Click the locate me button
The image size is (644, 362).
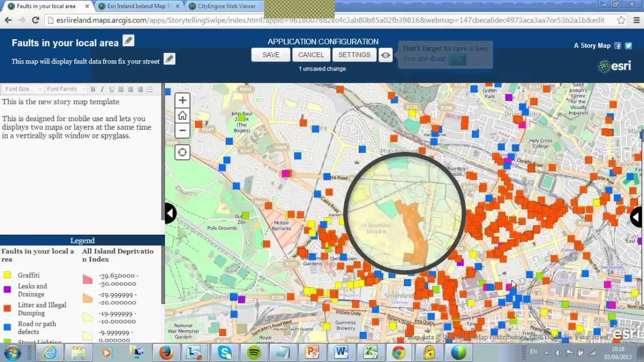pyautogui.click(x=182, y=152)
